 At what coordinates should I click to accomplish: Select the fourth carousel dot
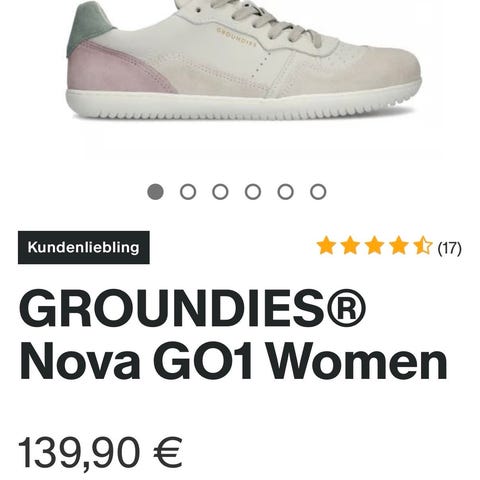(x=253, y=192)
